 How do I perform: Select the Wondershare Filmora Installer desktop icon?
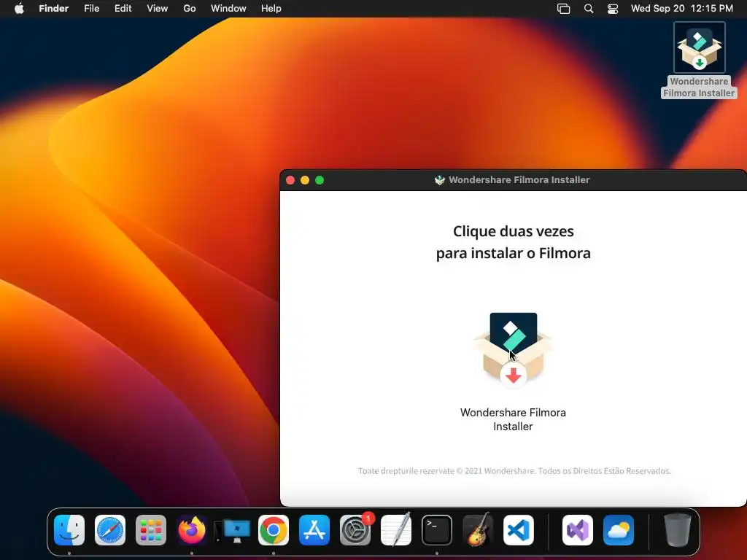coord(699,47)
